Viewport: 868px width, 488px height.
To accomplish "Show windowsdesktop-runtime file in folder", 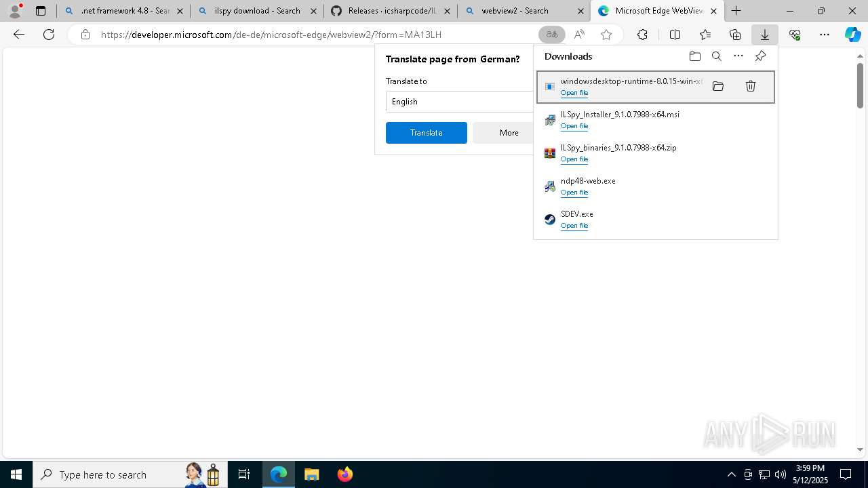I will coord(718,86).
